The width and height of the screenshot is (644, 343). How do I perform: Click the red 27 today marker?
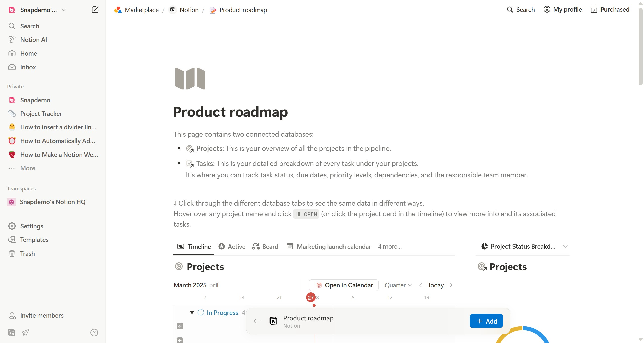click(x=311, y=298)
